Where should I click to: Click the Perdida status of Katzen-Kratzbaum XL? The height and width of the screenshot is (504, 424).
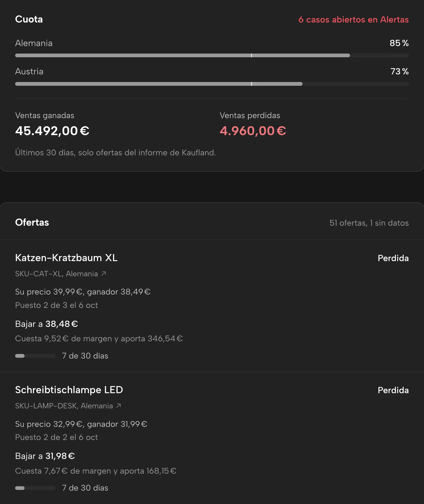pos(393,258)
